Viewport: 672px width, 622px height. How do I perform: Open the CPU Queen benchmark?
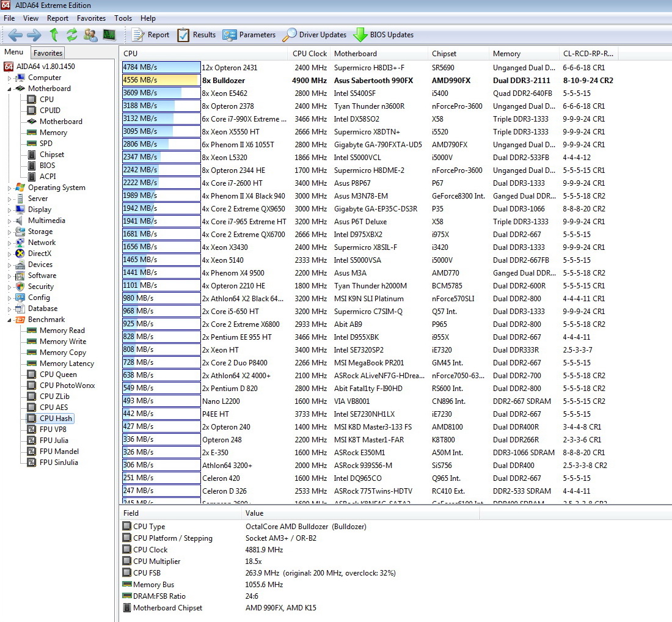click(58, 374)
